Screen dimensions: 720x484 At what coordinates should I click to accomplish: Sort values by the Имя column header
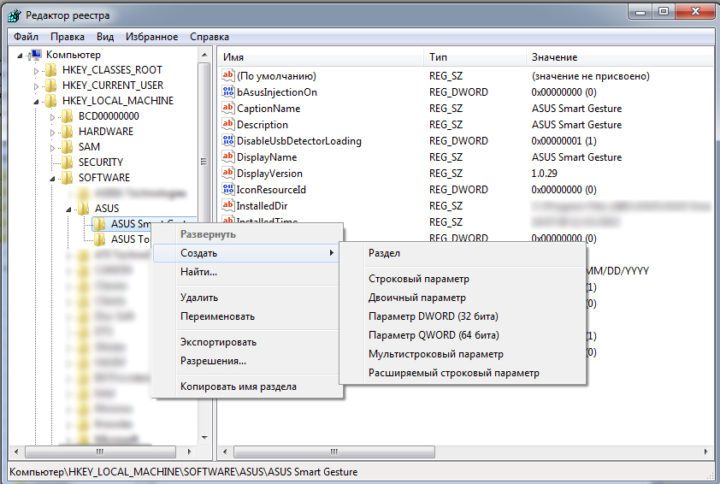click(321, 57)
